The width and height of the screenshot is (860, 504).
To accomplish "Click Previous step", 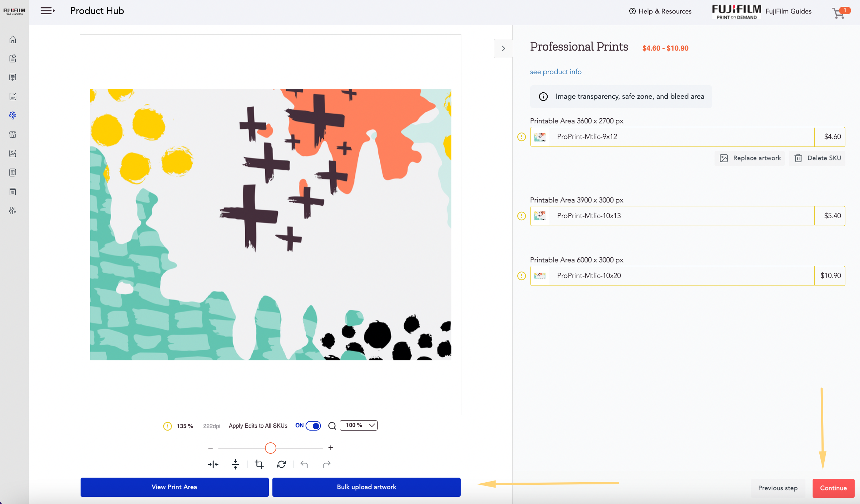I will point(778,488).
